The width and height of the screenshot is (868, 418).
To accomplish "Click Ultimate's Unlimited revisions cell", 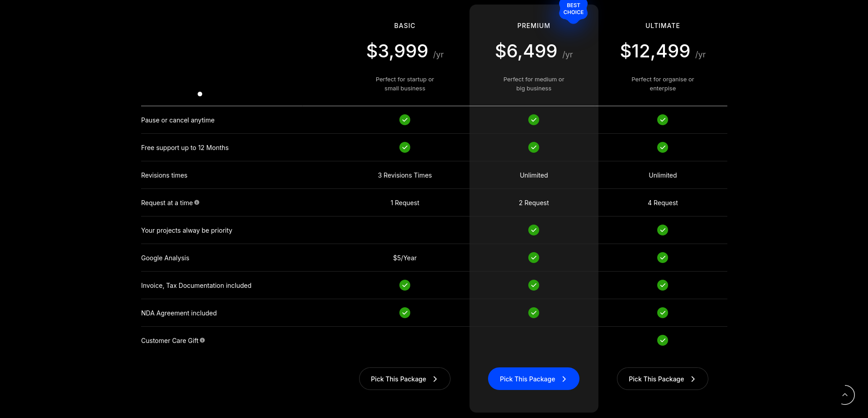I will pyautogui.click(x=663, y=175).
